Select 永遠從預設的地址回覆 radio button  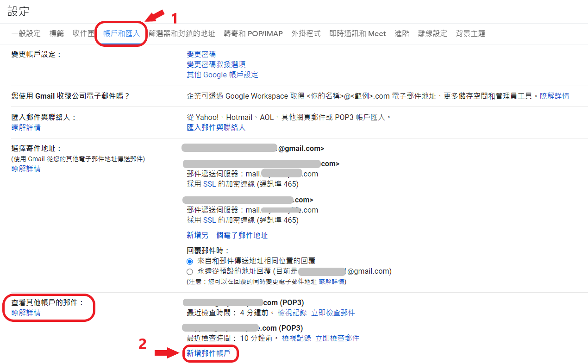point(190,271)
